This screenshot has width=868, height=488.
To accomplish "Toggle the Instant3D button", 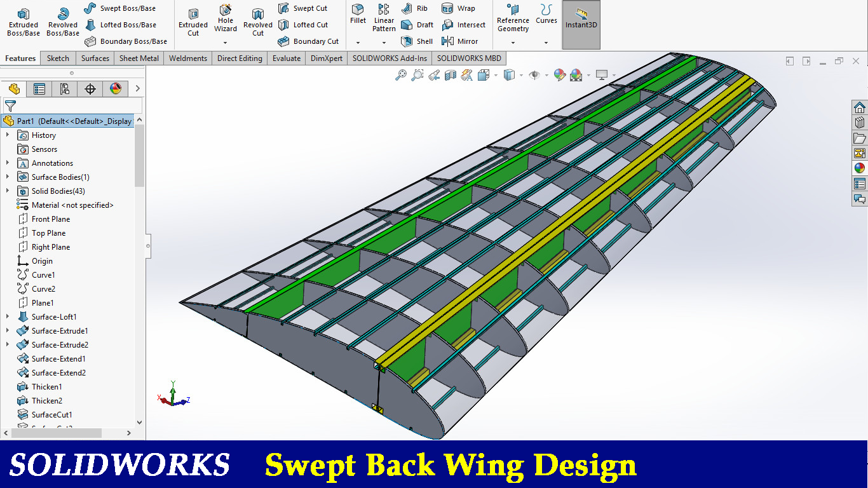I will [x=581, y=25].
